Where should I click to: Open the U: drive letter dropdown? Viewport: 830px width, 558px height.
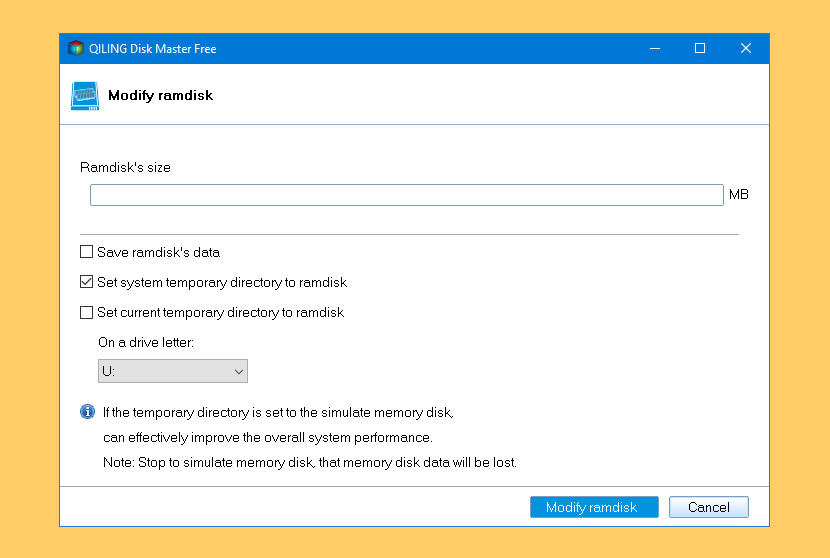(x=171, y=371)
